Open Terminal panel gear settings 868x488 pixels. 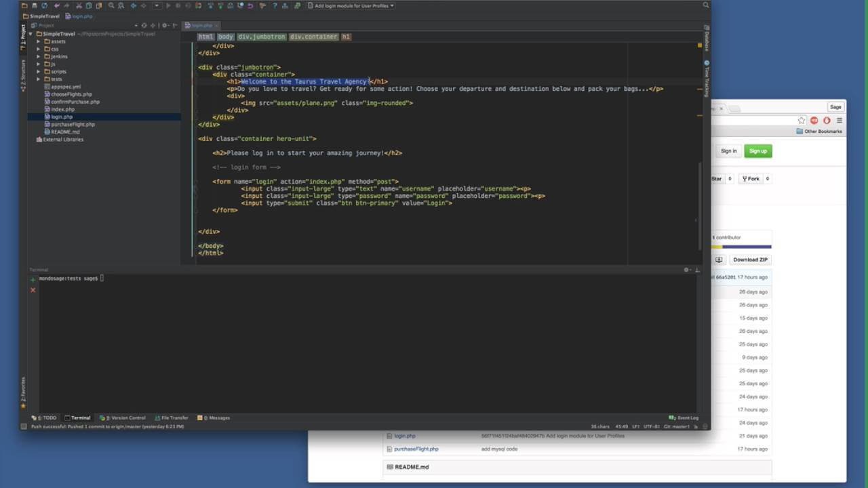coord(686,270)
